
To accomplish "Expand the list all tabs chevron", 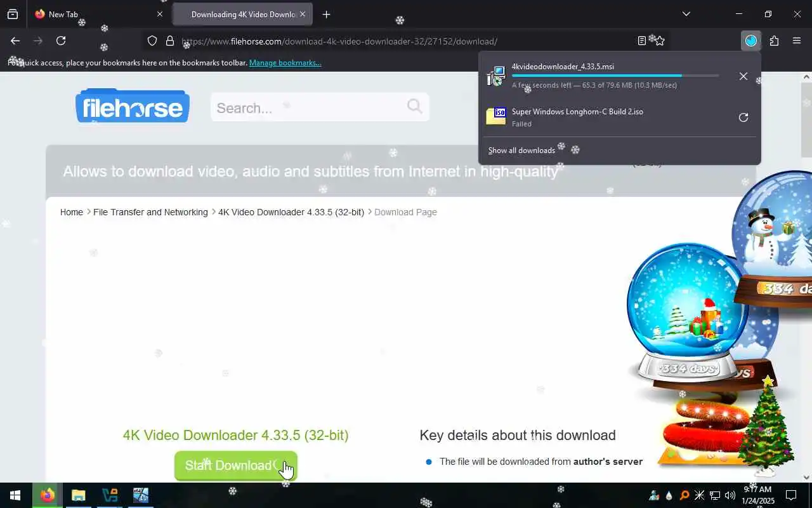I will tap(686, 14).
